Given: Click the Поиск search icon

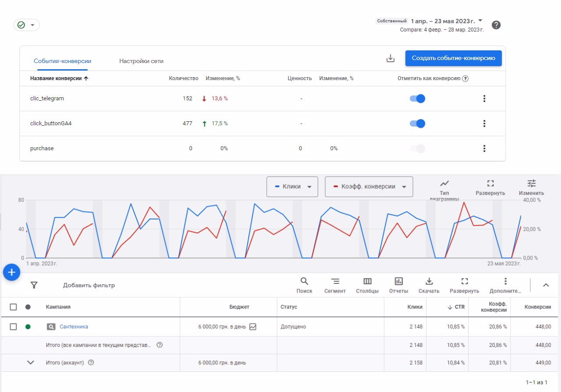Looking at the screenshot, I should tap(304, 285).
